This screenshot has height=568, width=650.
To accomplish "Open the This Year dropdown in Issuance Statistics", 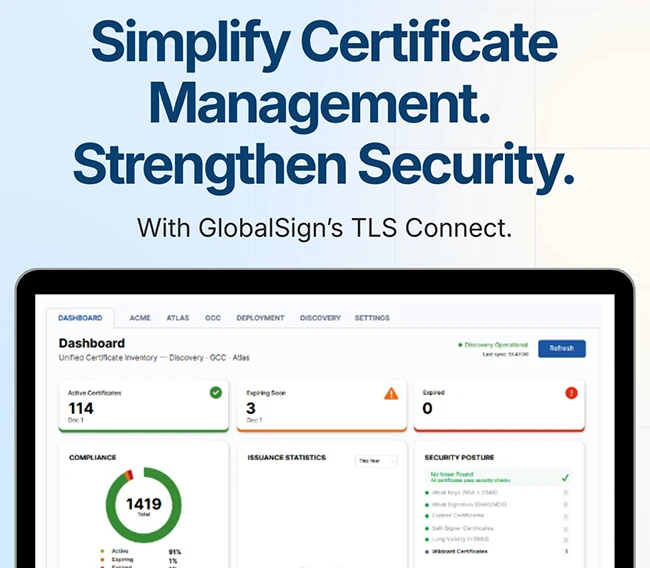I will [376, 461].
